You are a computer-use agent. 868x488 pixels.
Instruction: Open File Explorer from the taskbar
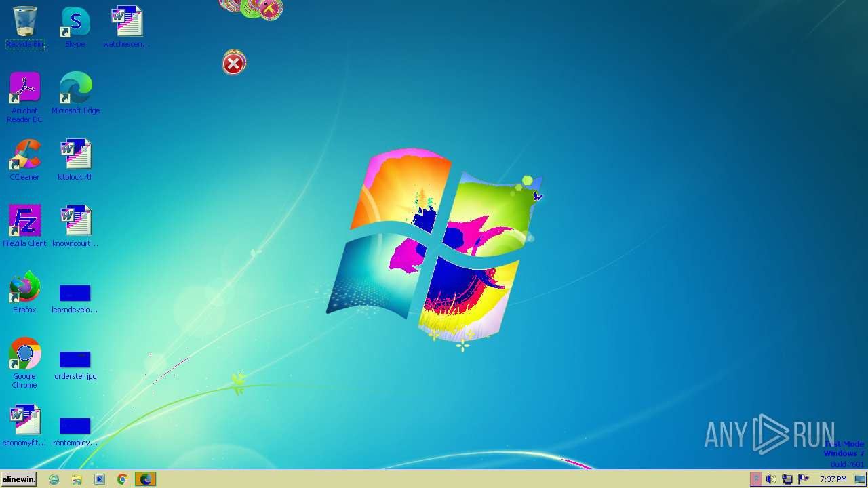click(x=77, y=479)
